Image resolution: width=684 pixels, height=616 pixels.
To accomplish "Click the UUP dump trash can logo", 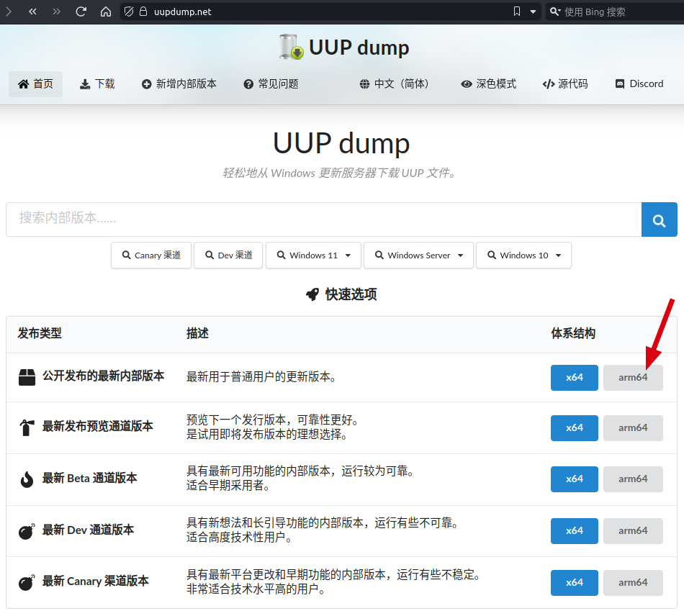I will [291, 47].
